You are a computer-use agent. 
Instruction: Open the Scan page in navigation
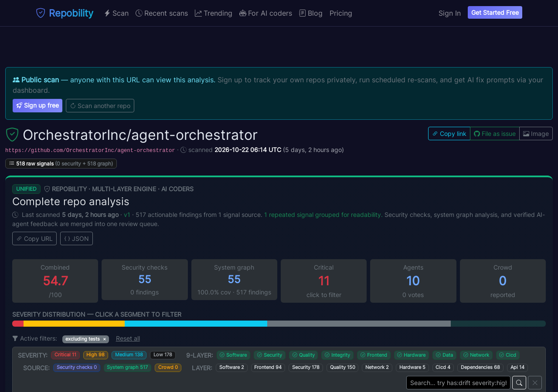click(116, 13)
